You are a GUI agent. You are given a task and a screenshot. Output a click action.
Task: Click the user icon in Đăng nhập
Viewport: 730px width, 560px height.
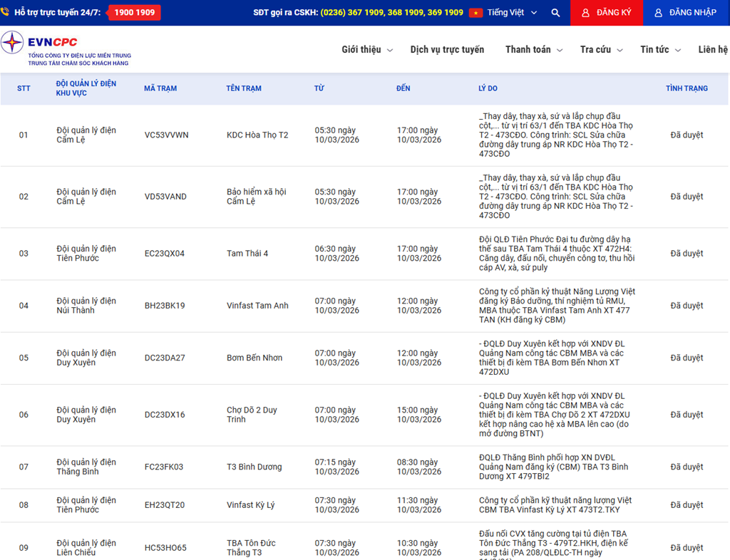pyautogui.click(x=658, y=13)
